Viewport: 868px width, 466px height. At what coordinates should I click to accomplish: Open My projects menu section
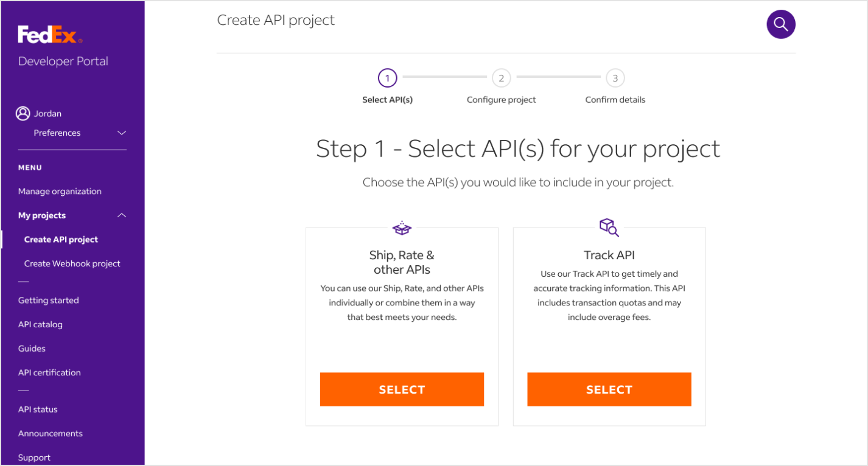click(42, 215)
